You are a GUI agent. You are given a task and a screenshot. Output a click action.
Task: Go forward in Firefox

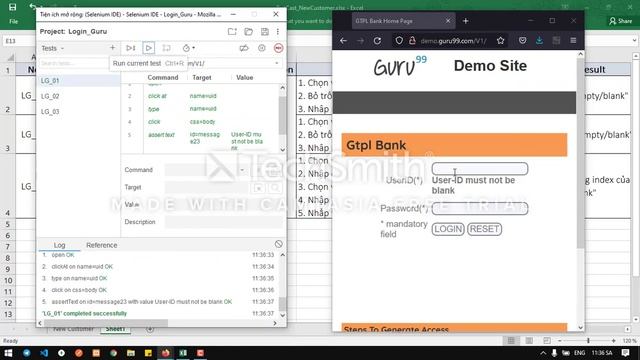click(360, 40)
